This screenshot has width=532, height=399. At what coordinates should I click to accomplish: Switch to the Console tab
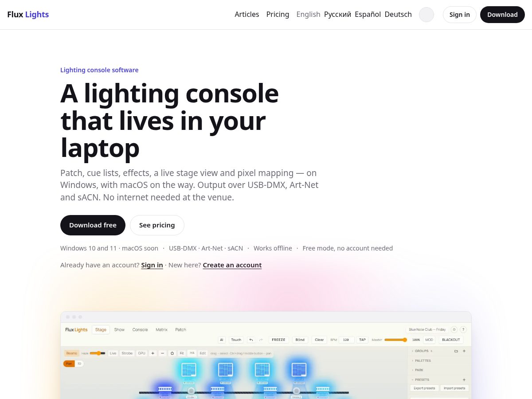tap(140, 330)
